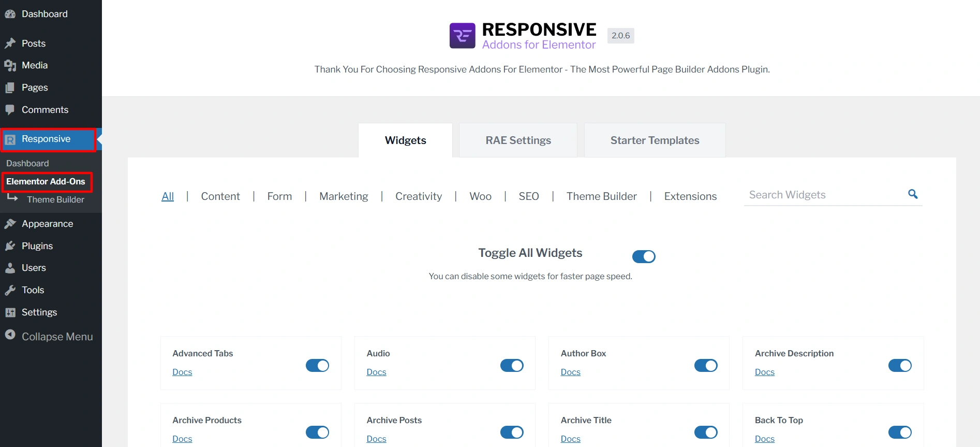Disable the Archive Products widget

(317, 432)
